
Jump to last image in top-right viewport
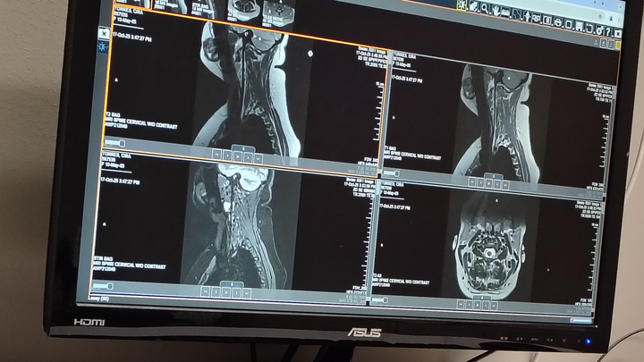505,185
